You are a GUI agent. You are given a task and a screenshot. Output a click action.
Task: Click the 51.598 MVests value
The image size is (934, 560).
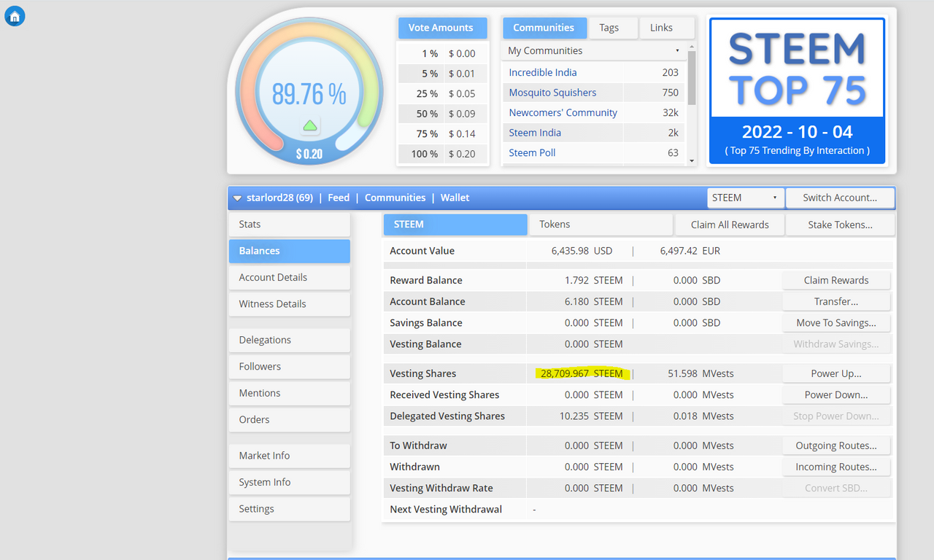(700, 373)
